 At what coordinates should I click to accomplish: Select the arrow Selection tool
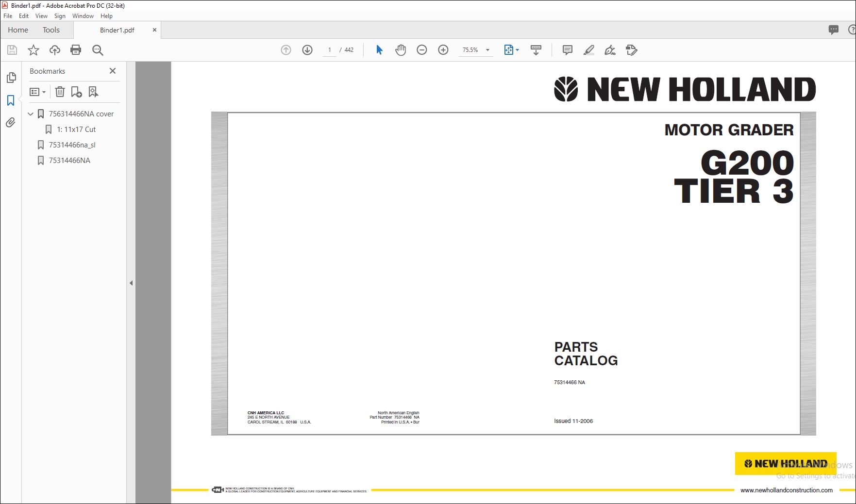tap(379, 50)
